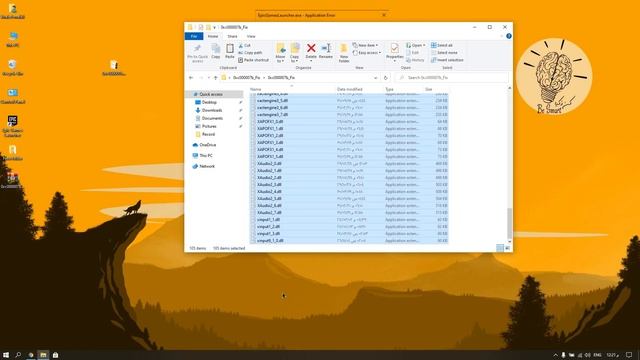Image resolution: width=640 pixels, height=360 pixels.
Task: Click Pin to Quick access icon
Action: click(x=198, y=49)
